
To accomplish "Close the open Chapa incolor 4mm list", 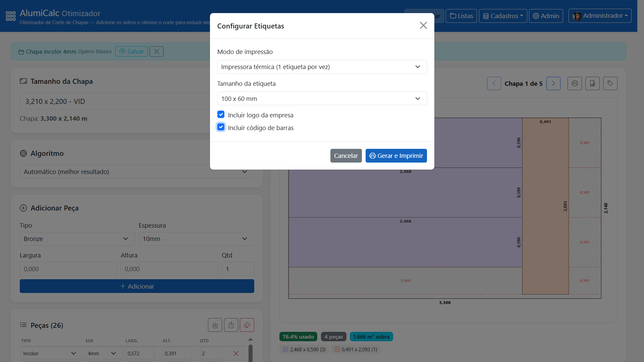I will 156,51.
